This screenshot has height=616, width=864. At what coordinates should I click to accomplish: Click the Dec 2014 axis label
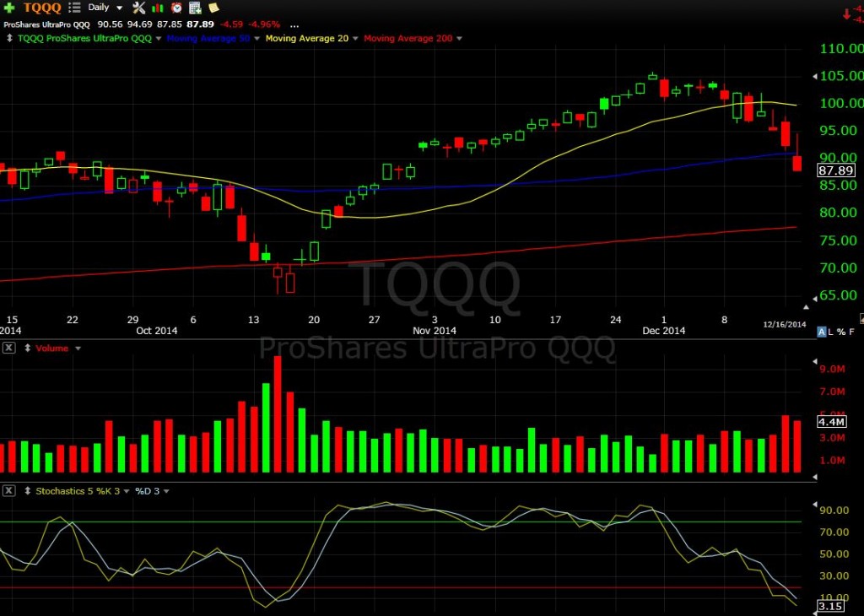[x=663, y=331]
